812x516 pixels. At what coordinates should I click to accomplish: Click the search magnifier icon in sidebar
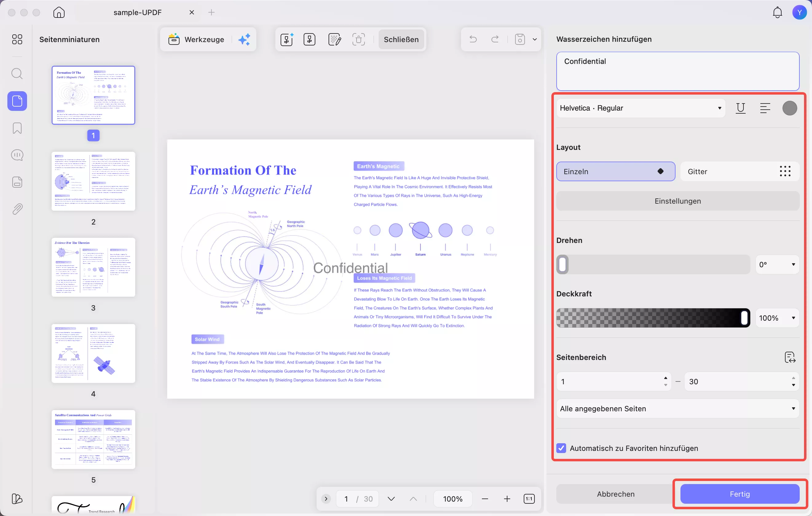17,73
